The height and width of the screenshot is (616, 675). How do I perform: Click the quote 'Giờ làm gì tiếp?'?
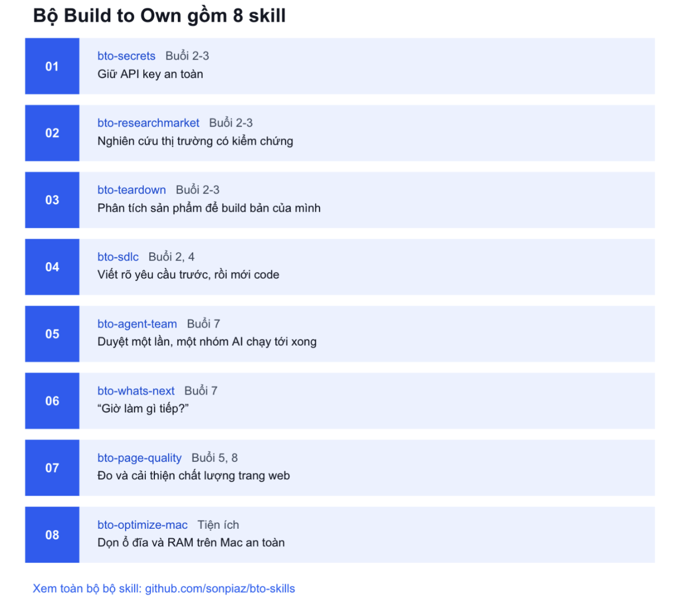[x=143, y=409]
